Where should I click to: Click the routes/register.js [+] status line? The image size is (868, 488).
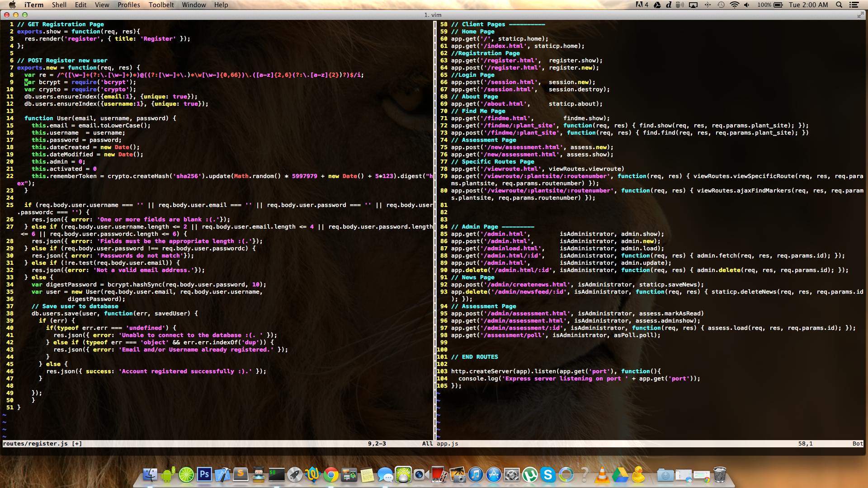(x=42, y=444)
